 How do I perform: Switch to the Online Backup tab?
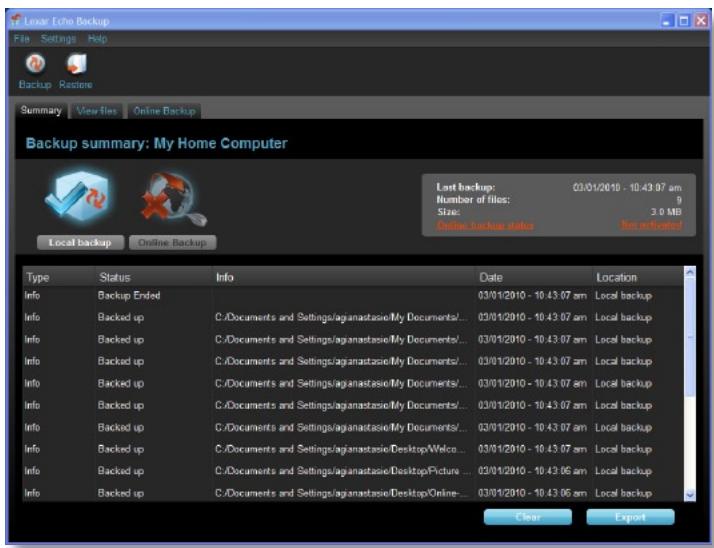(x=164, y=111)
